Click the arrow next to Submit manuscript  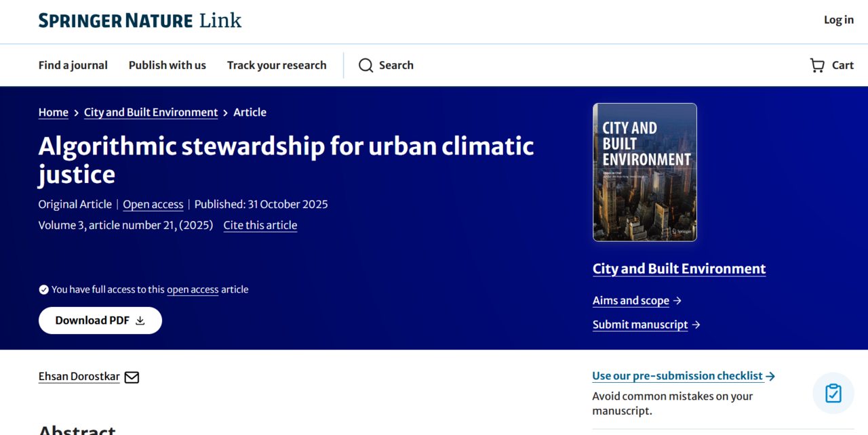[696, 325]
